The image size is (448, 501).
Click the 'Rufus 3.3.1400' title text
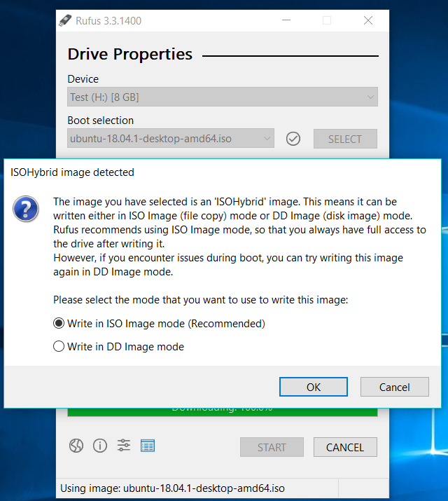tap(108, 21)
